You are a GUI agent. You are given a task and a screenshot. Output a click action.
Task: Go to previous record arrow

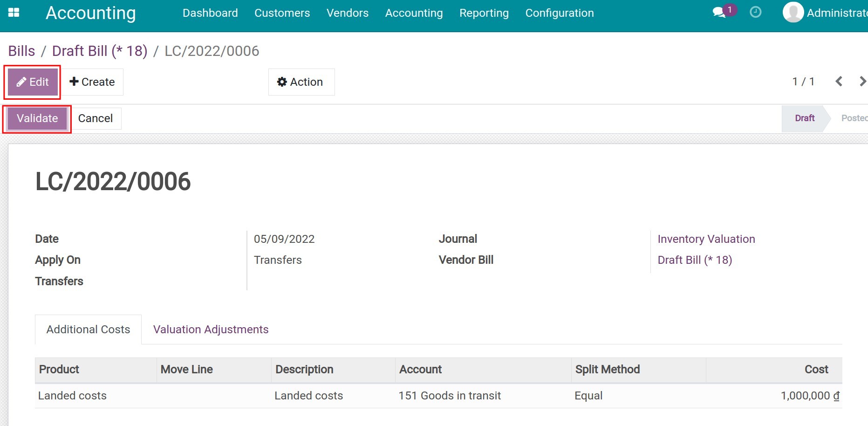click(x=839, y=82)
